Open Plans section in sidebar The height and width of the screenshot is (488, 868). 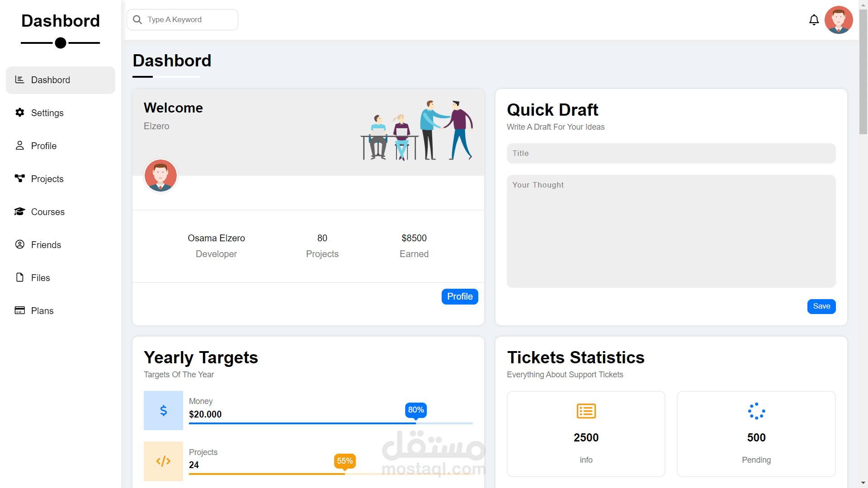42,311
